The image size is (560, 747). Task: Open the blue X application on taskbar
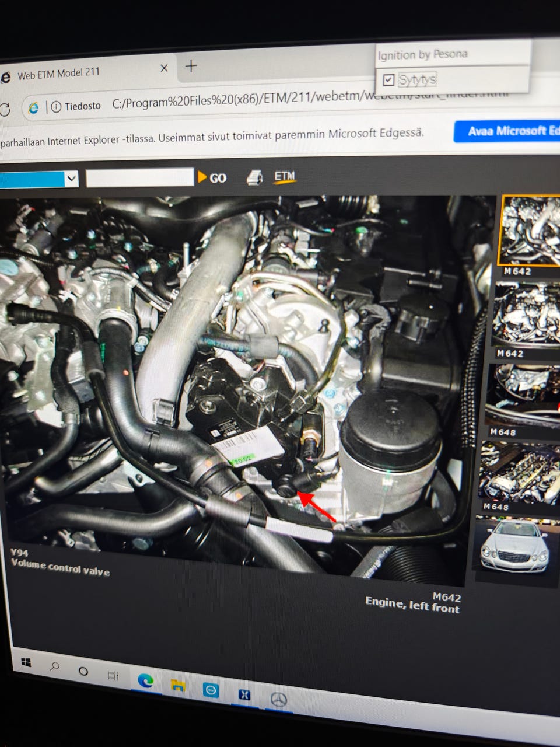[x=244, y=694]
